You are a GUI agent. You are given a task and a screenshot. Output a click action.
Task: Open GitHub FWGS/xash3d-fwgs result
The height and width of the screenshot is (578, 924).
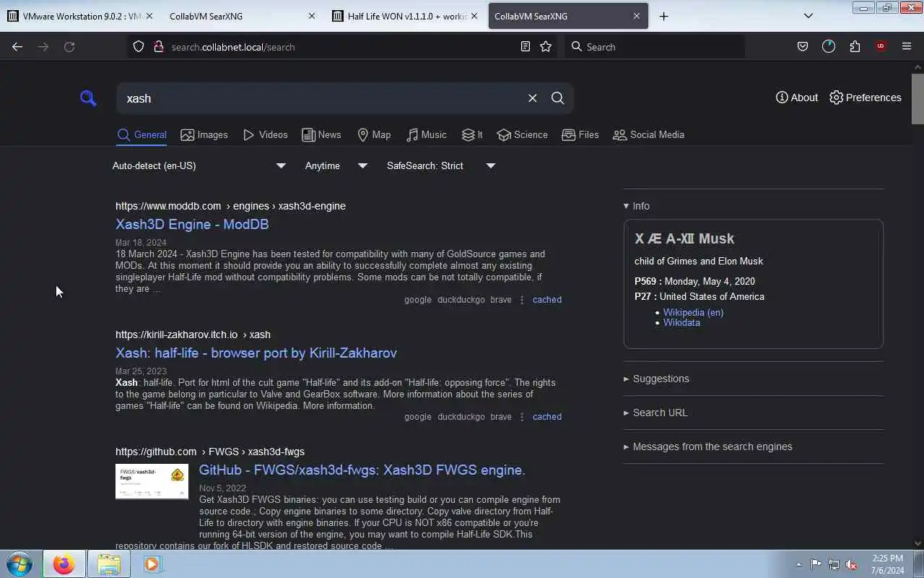pyautogui.click(x=362, y=470)
